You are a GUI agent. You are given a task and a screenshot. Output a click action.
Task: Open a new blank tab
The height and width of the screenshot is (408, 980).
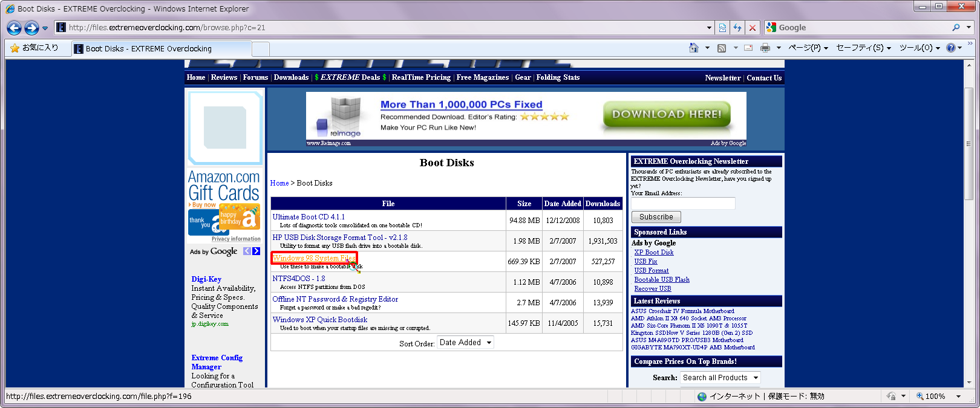tap(261, 49)
